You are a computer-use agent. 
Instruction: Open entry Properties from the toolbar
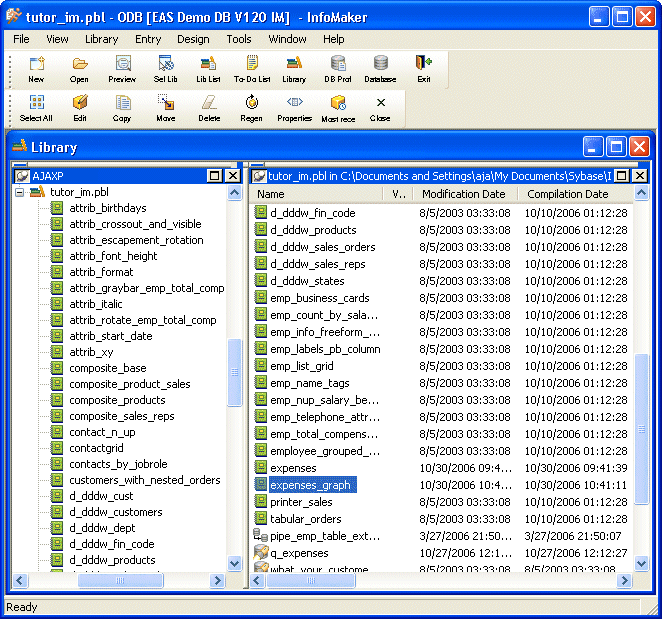[x=295, y=109]
